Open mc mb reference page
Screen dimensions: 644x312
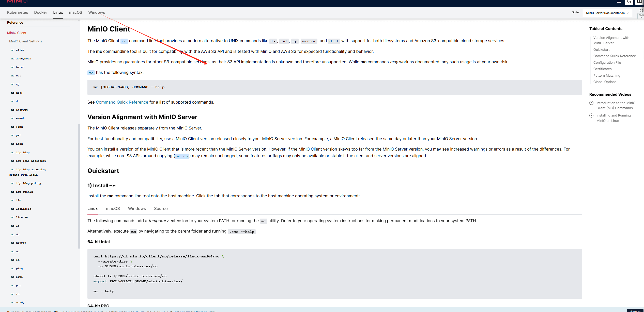(x=15, y=235)
